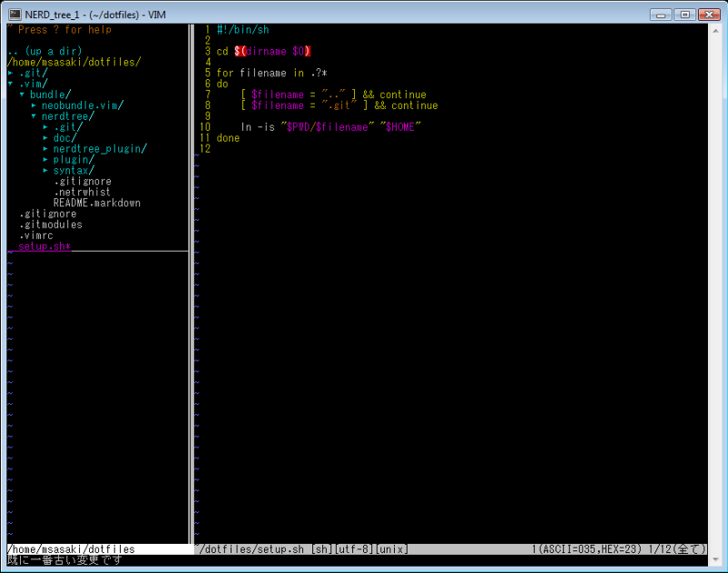The image size is (728, 573).
Task: Click the line 8 '.git' continue test
Action: click(x=339, y=106)
